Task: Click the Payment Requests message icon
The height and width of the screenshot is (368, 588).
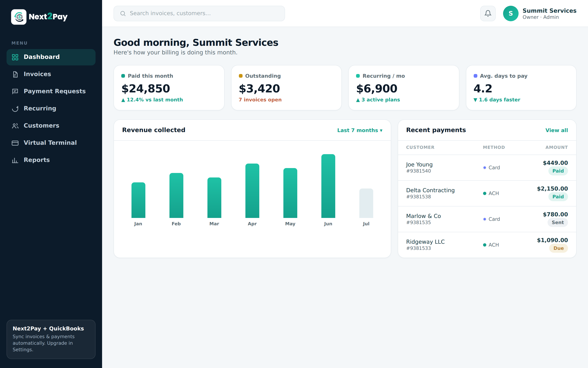Action: pyautogui.click(x=15, y=91)
